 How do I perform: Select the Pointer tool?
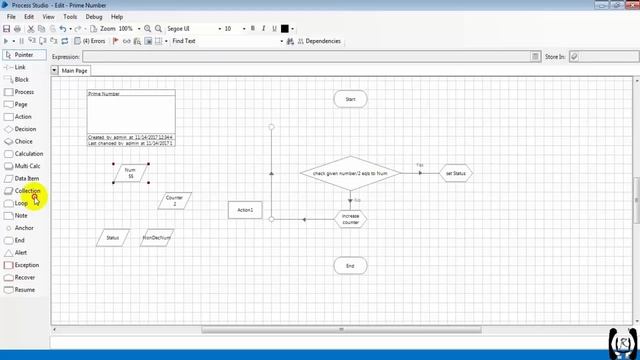pyautogui.click(x=24, y=55)
